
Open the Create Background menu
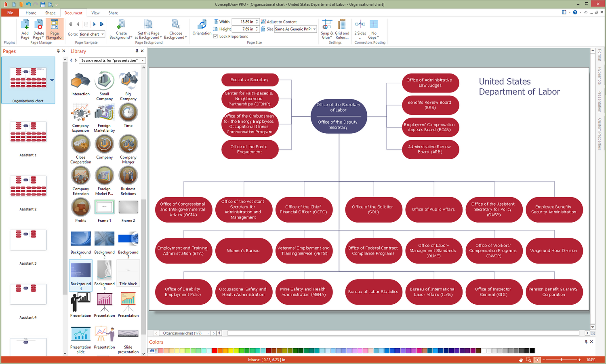[x=121, y=29]
